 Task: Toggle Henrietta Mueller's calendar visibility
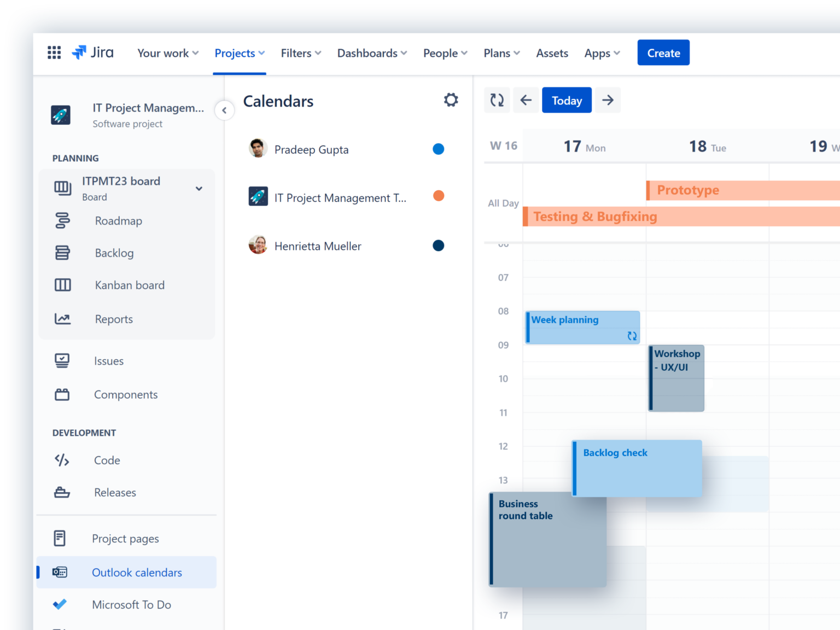438,246
